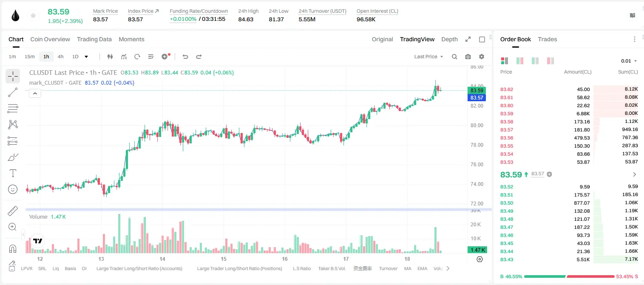
Task: Select the 1m interval
Action: tap(12, 57)
